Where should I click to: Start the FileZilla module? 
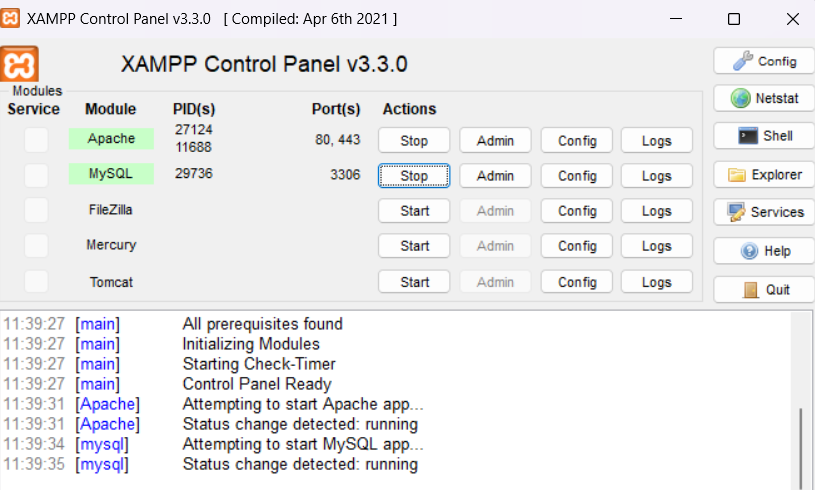[x=414, y=211]
